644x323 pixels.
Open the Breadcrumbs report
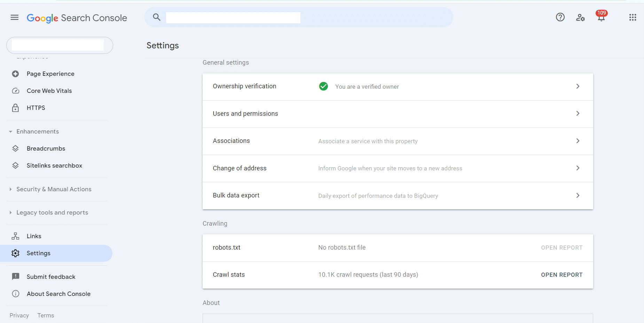(46, 148)
